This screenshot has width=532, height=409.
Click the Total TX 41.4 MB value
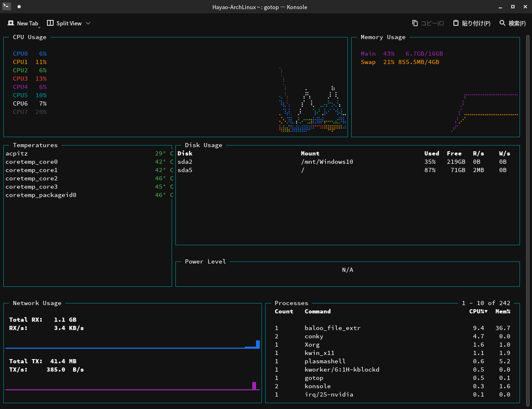tap(63, 361)
